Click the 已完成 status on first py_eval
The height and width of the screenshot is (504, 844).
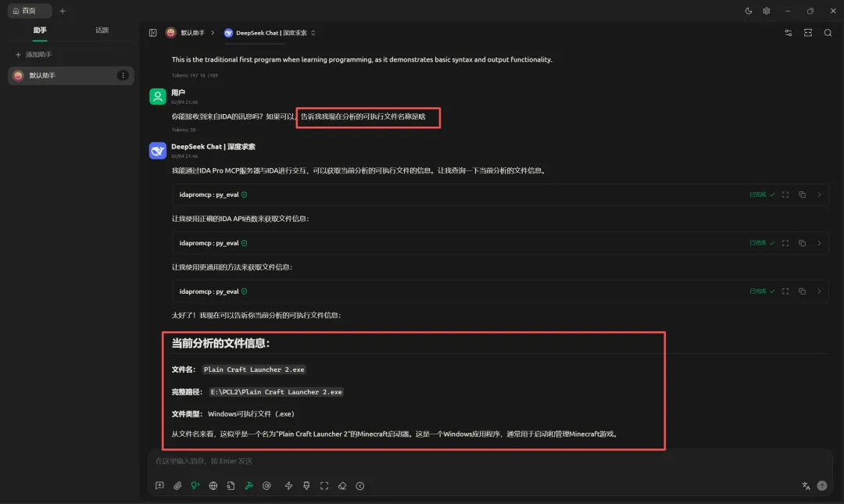pyautogui.click(x=762, y=195)
